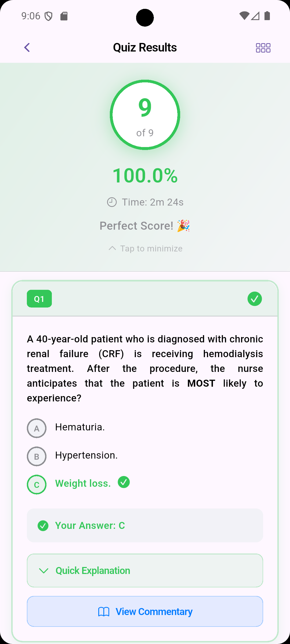Select option A radio circle
290x644 pixels.
(x=37, y=428)
